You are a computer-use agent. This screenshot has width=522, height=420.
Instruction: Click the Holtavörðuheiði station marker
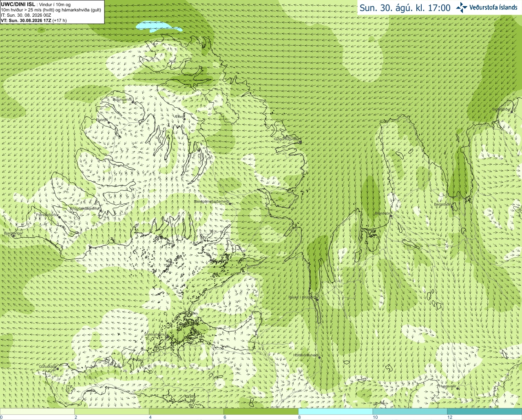pyautogui.click(x=319, y=358)
